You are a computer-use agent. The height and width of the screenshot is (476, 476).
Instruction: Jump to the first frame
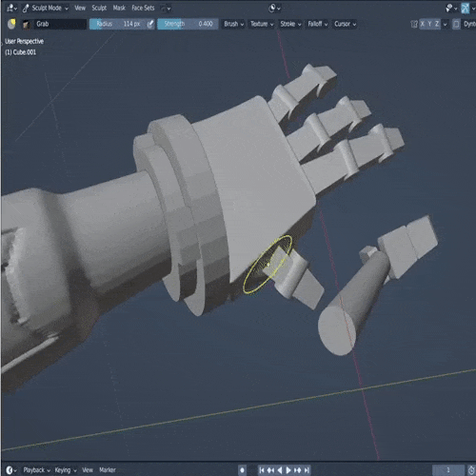coord(261,470)
